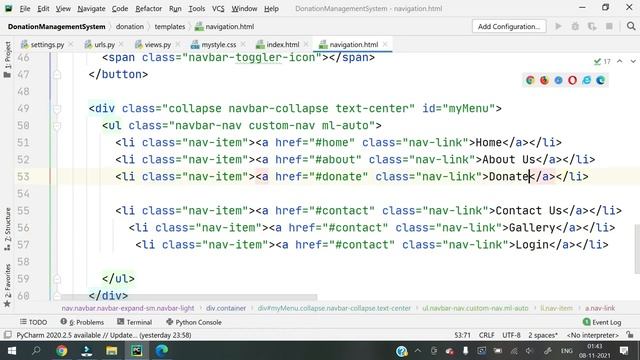Click the vertical editor scrollbar thumb
The width and height of the screenshot is (640, 360).
637,249
